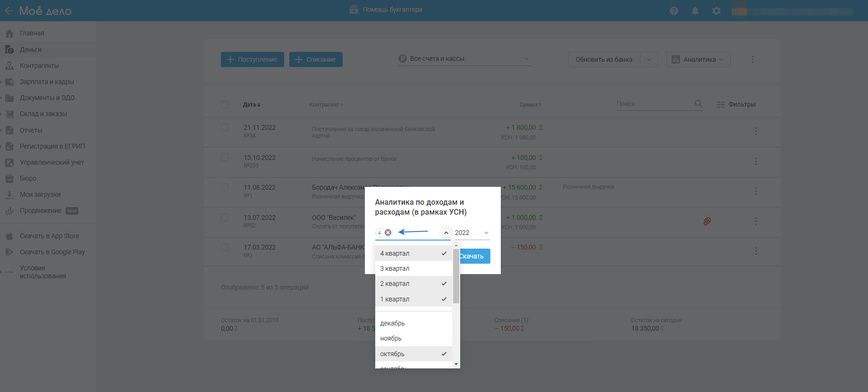Click the Google Play icon
This screenshot has height=392, width=868.
(9, 252)
